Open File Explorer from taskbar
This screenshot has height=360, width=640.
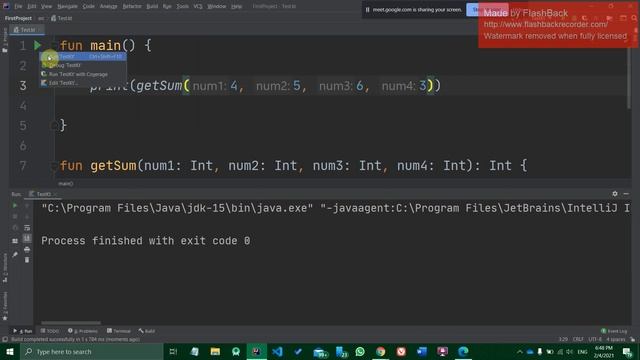coord(215,351)
